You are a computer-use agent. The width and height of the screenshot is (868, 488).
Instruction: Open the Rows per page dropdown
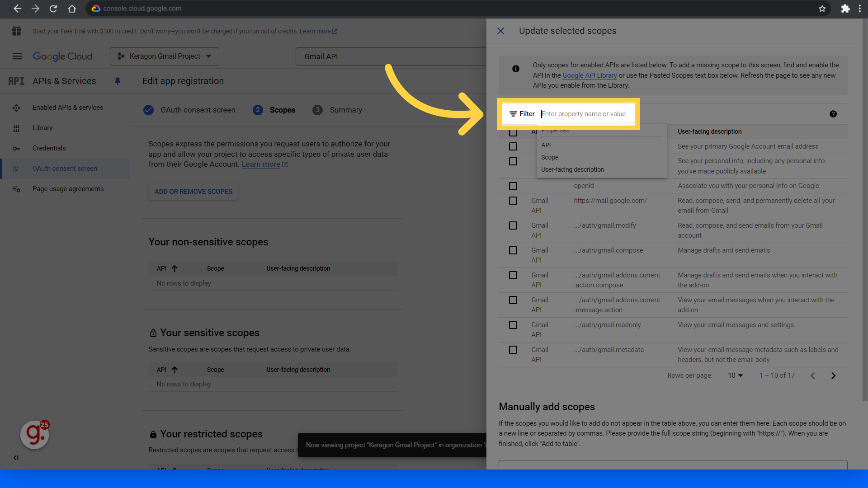[736, 375]
